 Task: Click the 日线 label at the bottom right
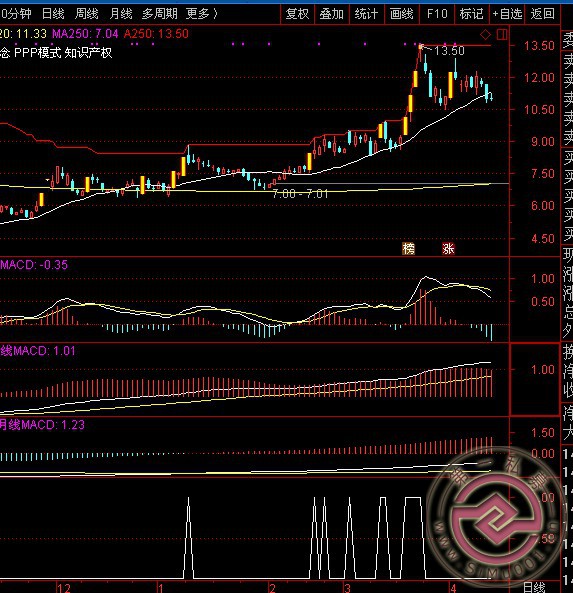[x=534, y=587]
